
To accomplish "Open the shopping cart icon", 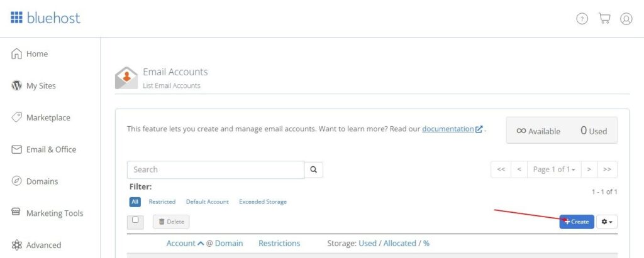I will click(x=604, y=19).
